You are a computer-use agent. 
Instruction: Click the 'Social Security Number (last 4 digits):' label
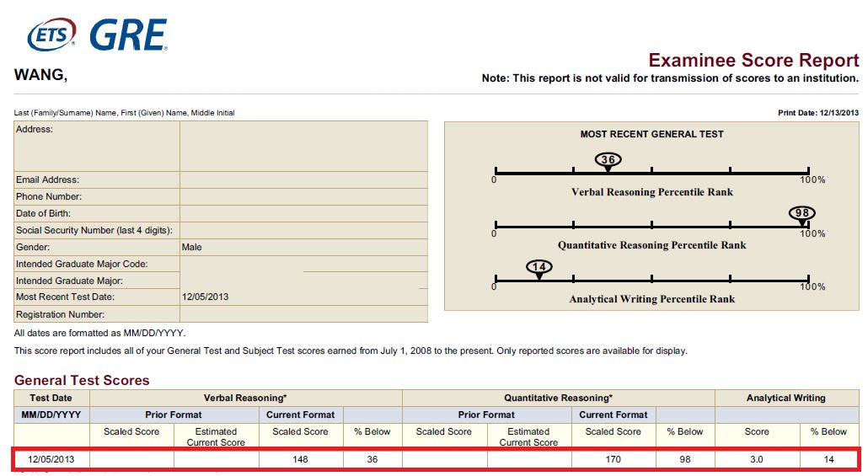coord(94,230)
